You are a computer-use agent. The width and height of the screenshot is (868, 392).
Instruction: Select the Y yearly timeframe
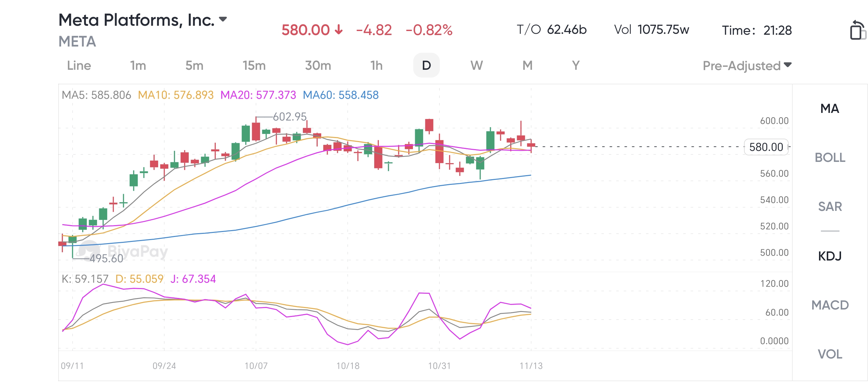coord(576,65)
